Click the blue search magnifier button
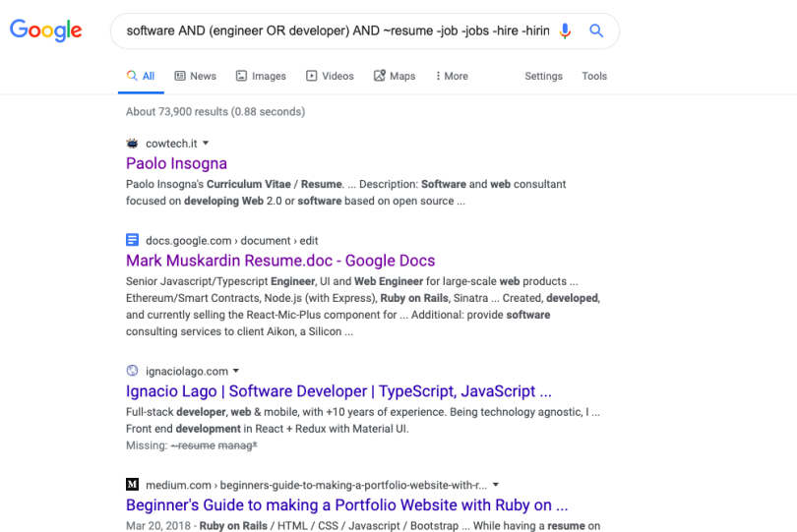This screenshot has height=532, width=797. [596, 31]
